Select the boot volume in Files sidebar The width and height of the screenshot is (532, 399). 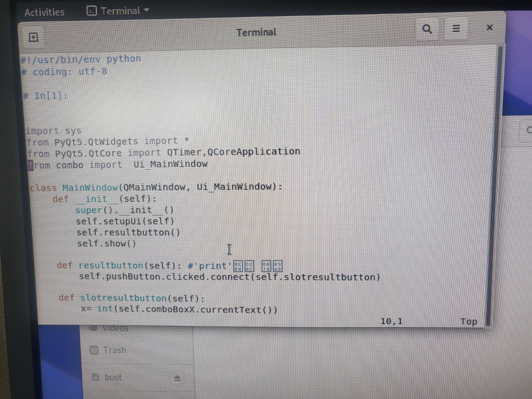click(107, 377)
